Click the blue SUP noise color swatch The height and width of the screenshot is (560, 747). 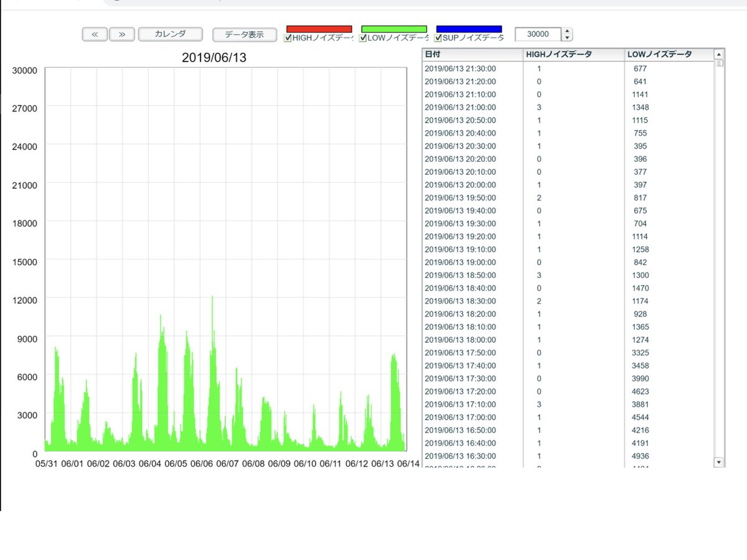pos(469,29)
